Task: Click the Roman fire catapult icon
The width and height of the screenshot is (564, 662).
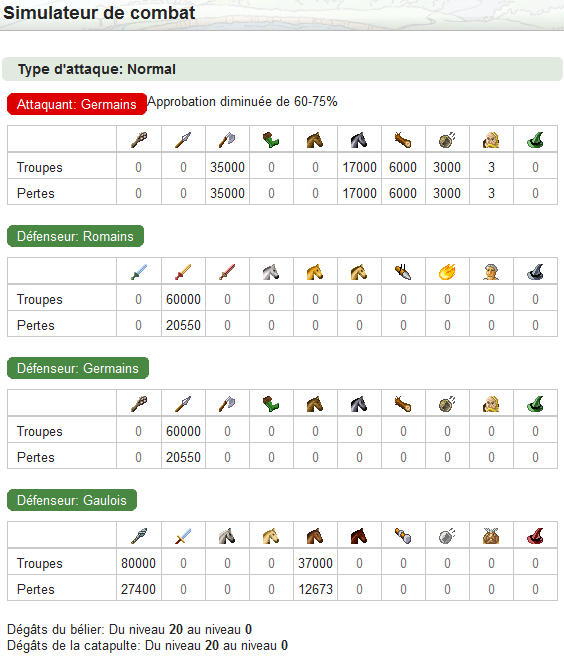Action: coord(447,272)
